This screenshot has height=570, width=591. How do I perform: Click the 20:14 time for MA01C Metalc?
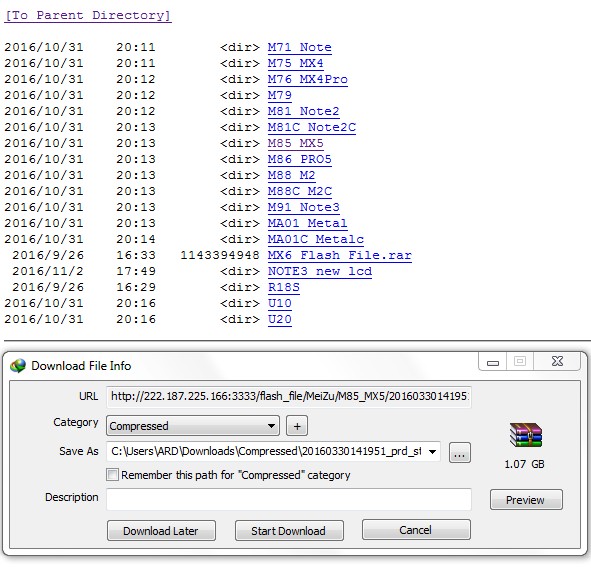tap(136, 239)
